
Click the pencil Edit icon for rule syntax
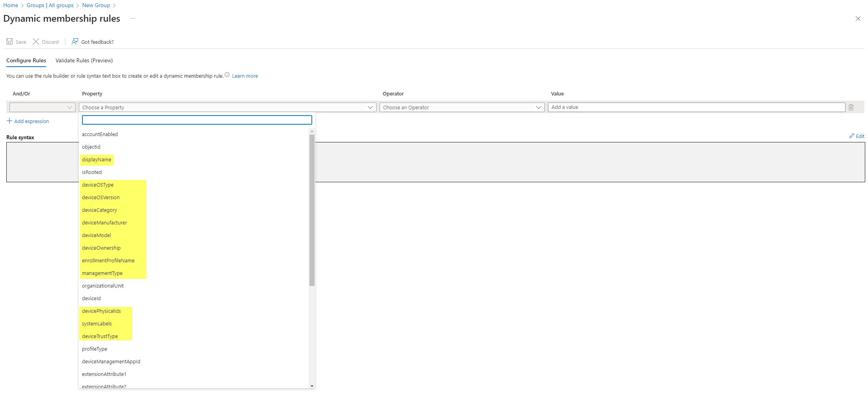click(852, 136)
